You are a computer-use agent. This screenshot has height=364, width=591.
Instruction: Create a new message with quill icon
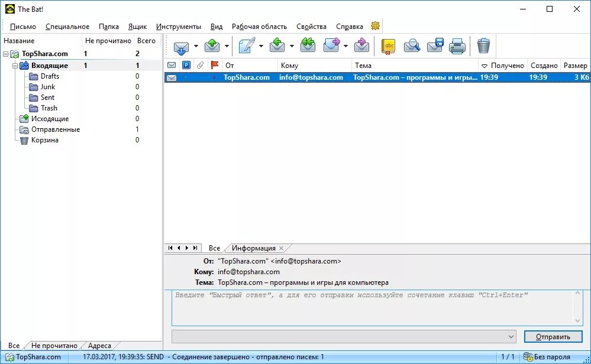[247, 46]
